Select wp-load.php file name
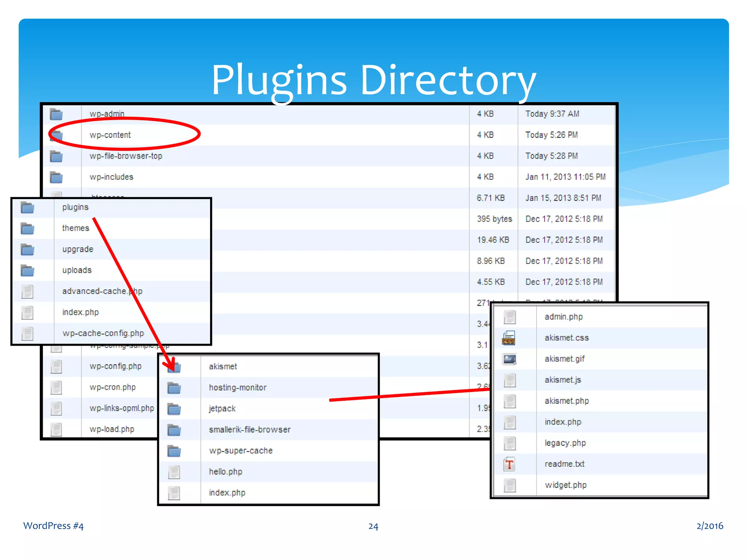This screenshot has height=560, width=747. point(112,429)
